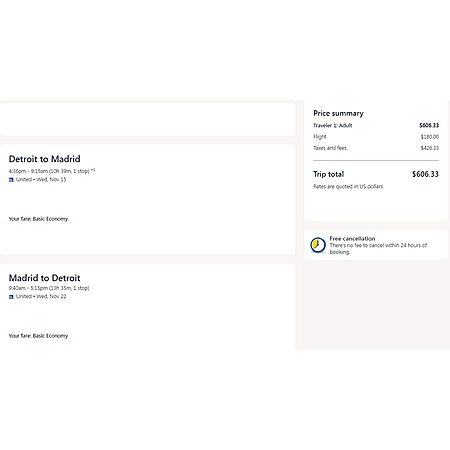Click the Trip total label
Viewport: 450px width, 450px height.
(329, 174)
